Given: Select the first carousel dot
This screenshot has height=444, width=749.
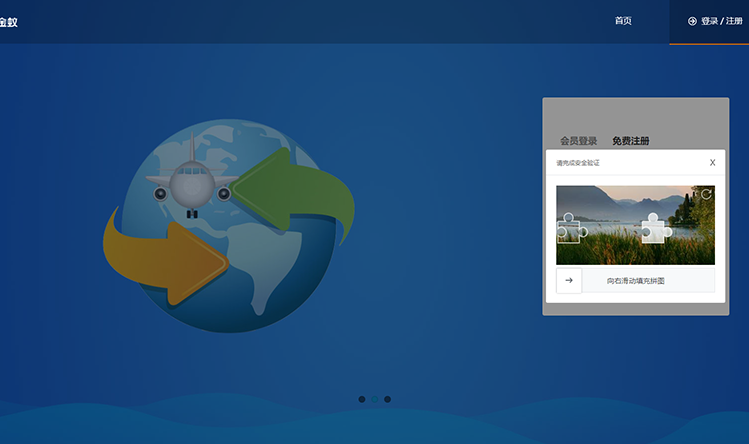Looking at the screenshot, I should point(362,399).
